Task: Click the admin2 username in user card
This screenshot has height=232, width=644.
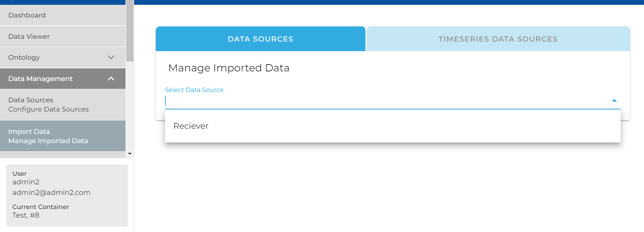Action: tap(26, 182)
